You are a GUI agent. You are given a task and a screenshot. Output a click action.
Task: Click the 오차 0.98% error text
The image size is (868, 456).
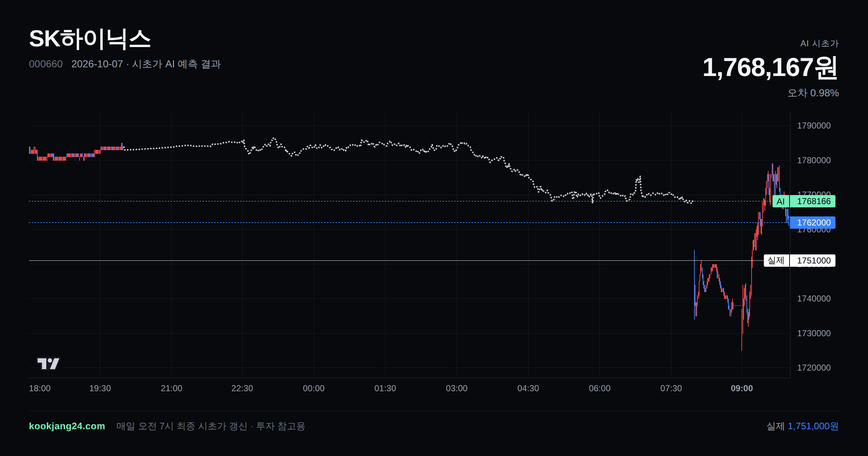tap(813, 93)
